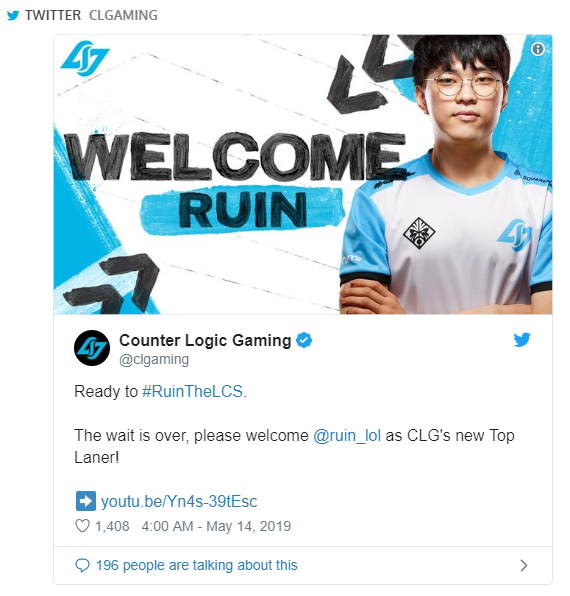Click the Counter Logic Gaming profile avatar
Image resolution: width=570 pixels, height=596 pixels.
point(92,348)
